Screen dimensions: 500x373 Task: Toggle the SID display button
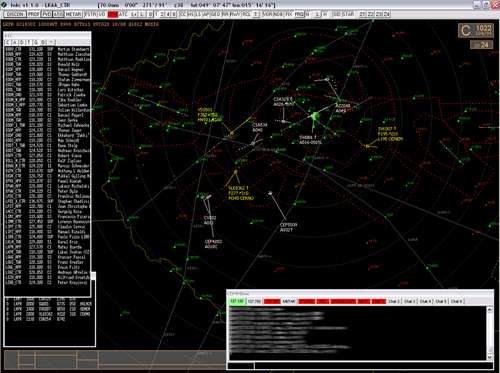[337, 14]
